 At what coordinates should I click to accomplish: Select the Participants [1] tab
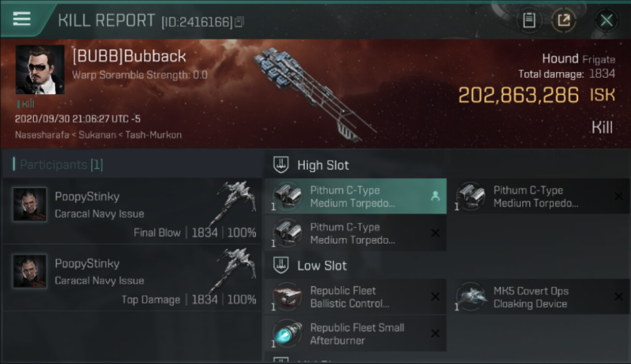click(x=58, y=165)
